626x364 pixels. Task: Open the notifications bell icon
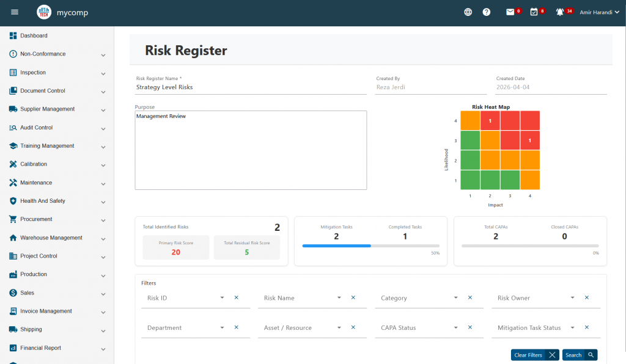[x=560, y=12]
